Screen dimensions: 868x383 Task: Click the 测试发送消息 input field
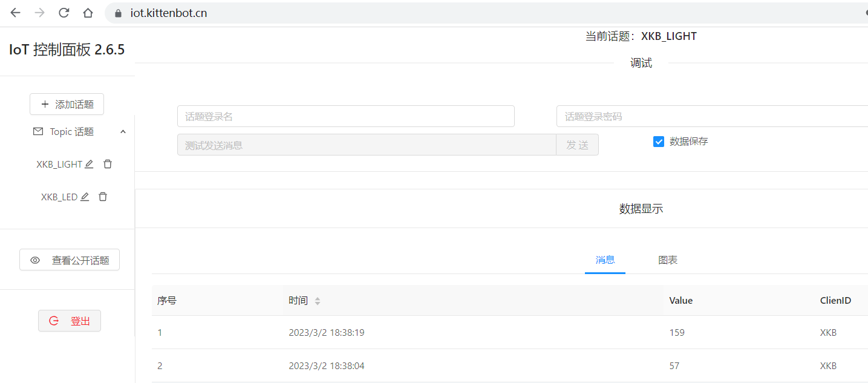pyautogui.click(x=367, y=145)
